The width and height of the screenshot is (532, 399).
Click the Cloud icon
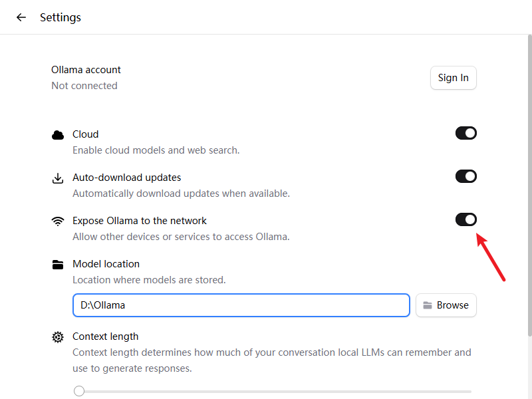pos(58,135)
